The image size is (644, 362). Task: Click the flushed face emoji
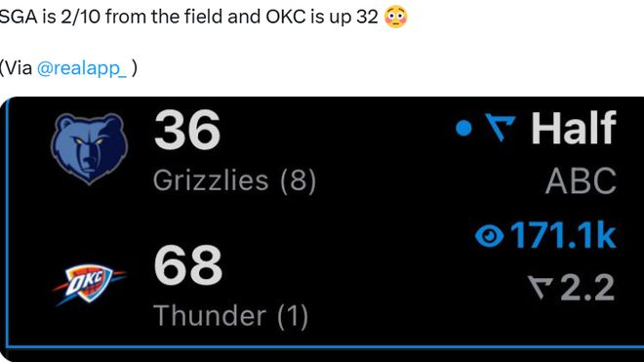tap(395, 17)
